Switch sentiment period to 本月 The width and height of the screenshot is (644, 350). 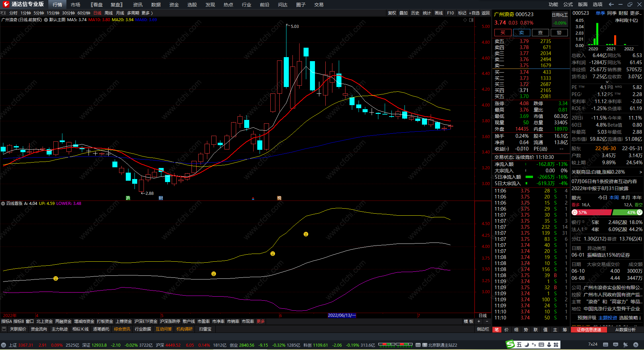pyautogui.click(x=626, y=198)
